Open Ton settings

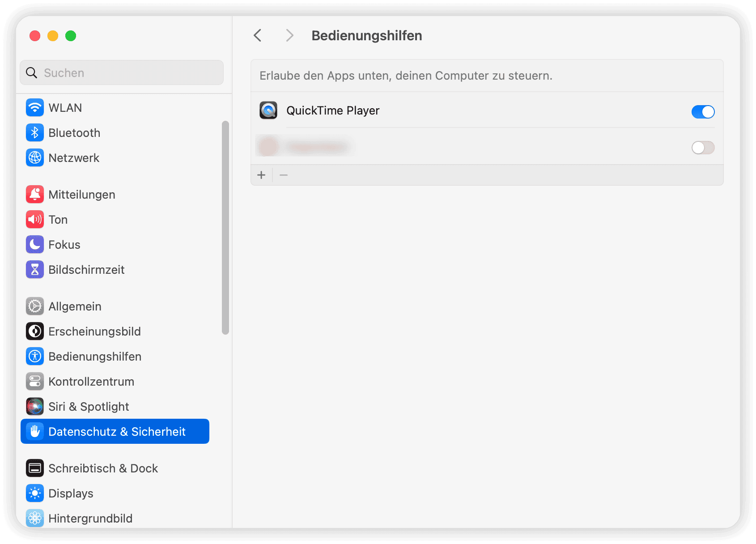[115, 219]
